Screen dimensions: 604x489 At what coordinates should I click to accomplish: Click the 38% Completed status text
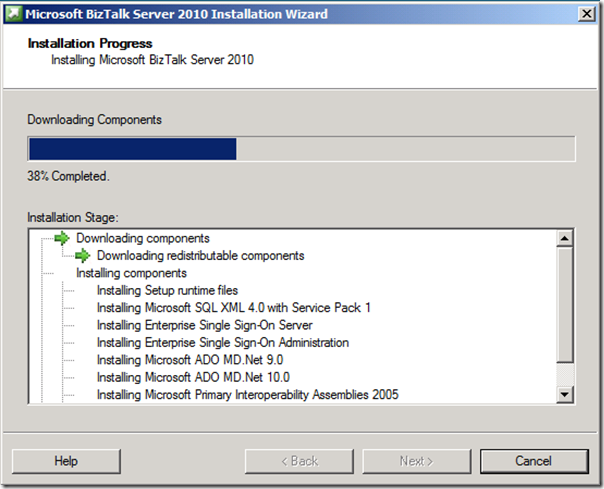pos(68,176)
